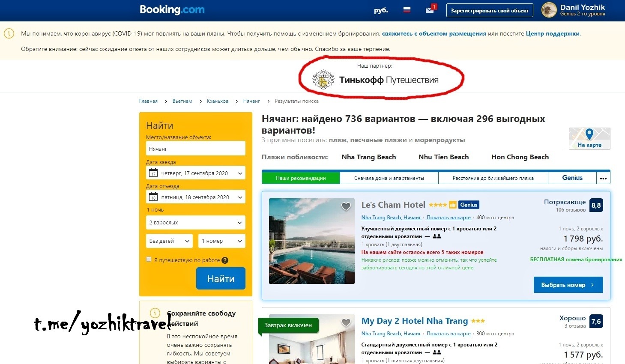Click the Danil Yozhik profile avatar

[549, 10]
